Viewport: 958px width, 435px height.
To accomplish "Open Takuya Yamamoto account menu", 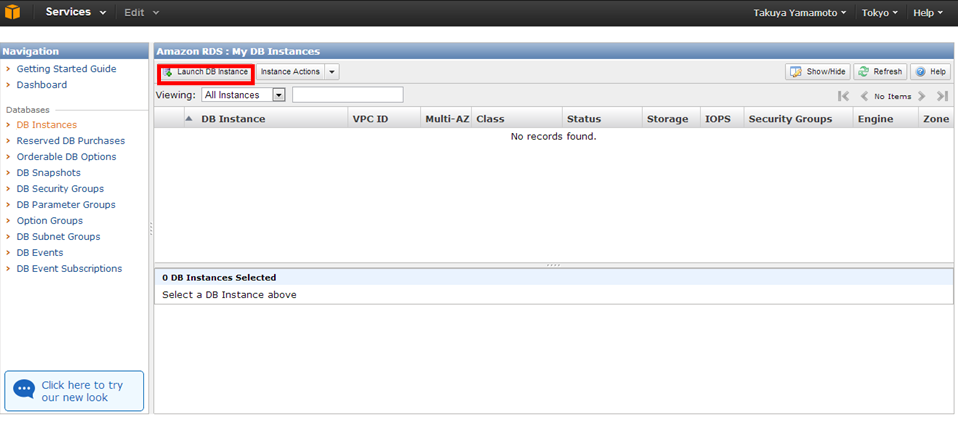I will (800, 13).
